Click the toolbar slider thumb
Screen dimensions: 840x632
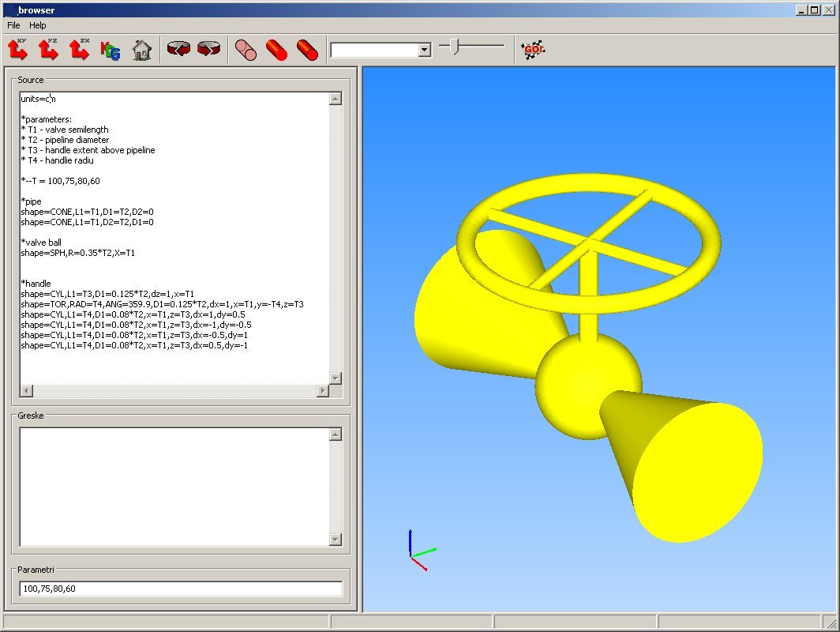454,47
